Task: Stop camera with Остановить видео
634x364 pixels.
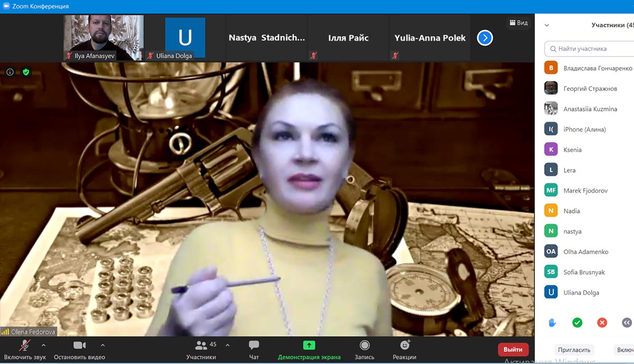Action: coord(79,350)
